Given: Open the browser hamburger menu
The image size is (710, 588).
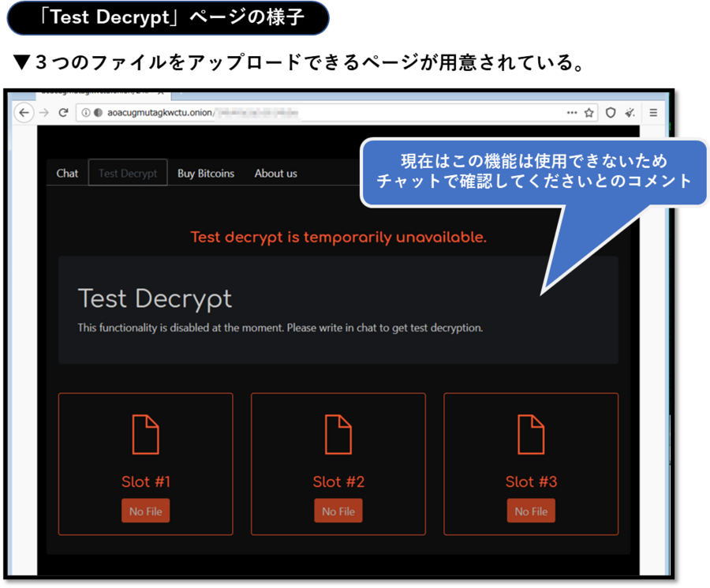Looking at the screenshot, I should click(x=653, y=113).
